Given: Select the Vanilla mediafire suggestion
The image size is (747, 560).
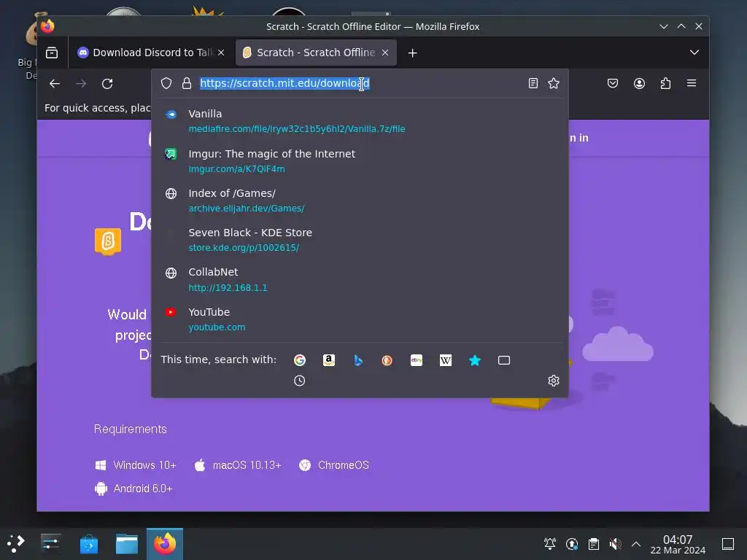Looking at the screenshot, I should click(x=360, y=121).
